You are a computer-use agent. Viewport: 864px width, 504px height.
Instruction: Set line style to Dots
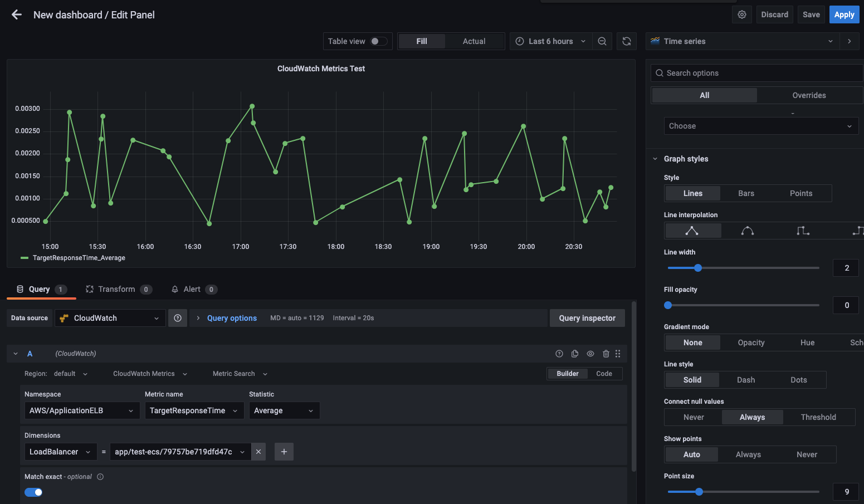click(x=799, y=380)
